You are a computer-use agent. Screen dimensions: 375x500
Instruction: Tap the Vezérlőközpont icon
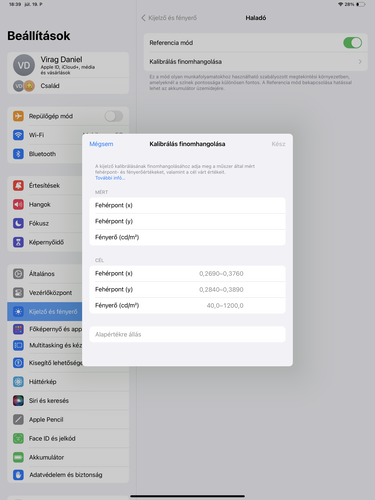point(18,293)
